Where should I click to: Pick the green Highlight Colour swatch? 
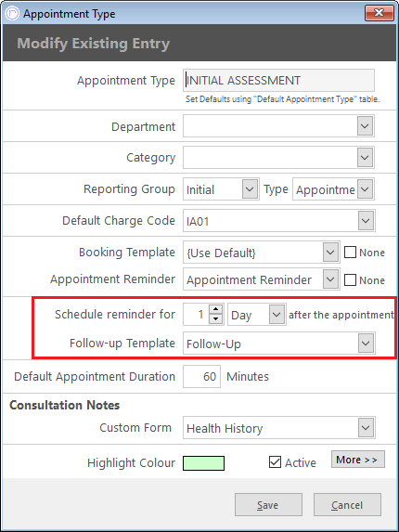[203, 463]
